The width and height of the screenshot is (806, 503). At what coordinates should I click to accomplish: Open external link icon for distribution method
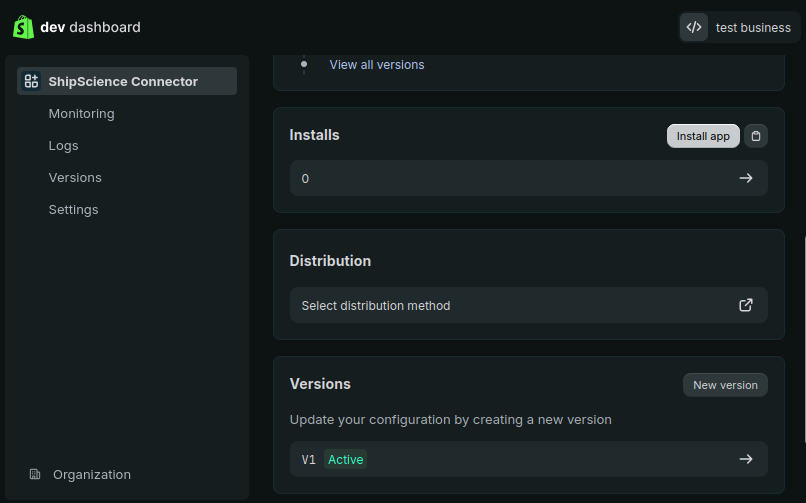pos(746,305)
